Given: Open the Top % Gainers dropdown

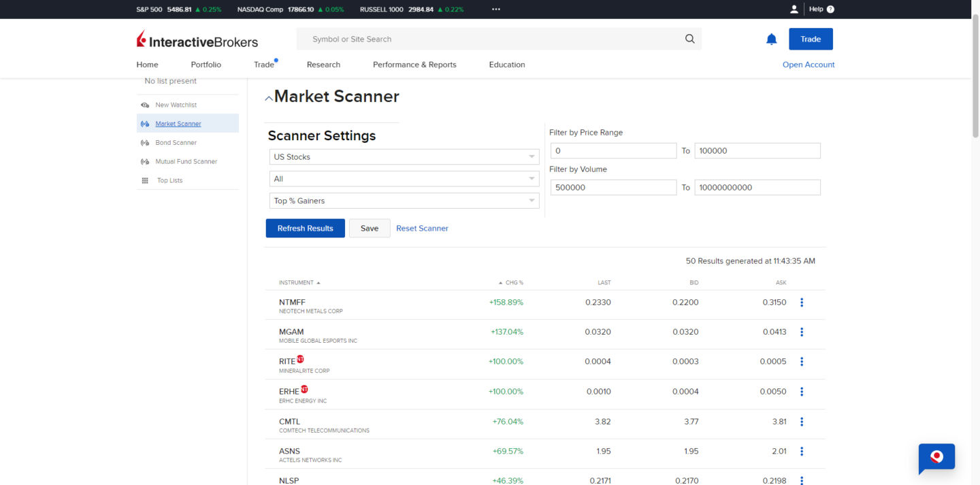Looking at the screenshot, I should 404,201.
